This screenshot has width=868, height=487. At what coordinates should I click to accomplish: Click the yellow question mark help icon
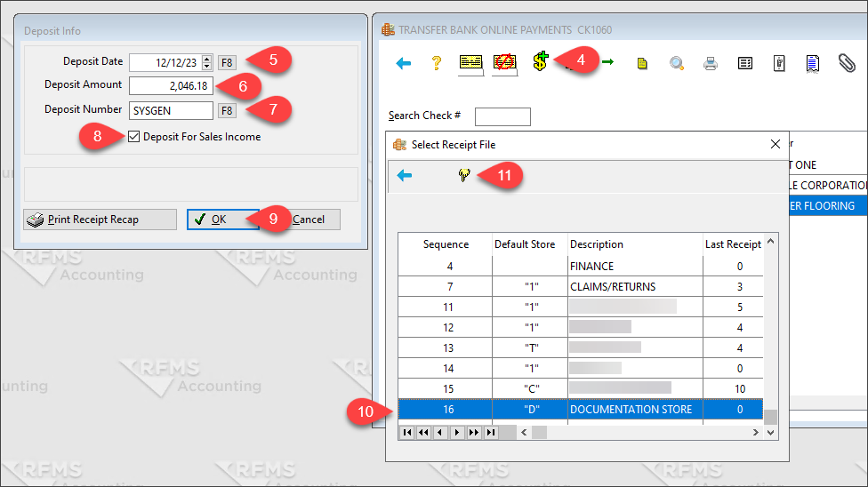click(x=437, y=63)
